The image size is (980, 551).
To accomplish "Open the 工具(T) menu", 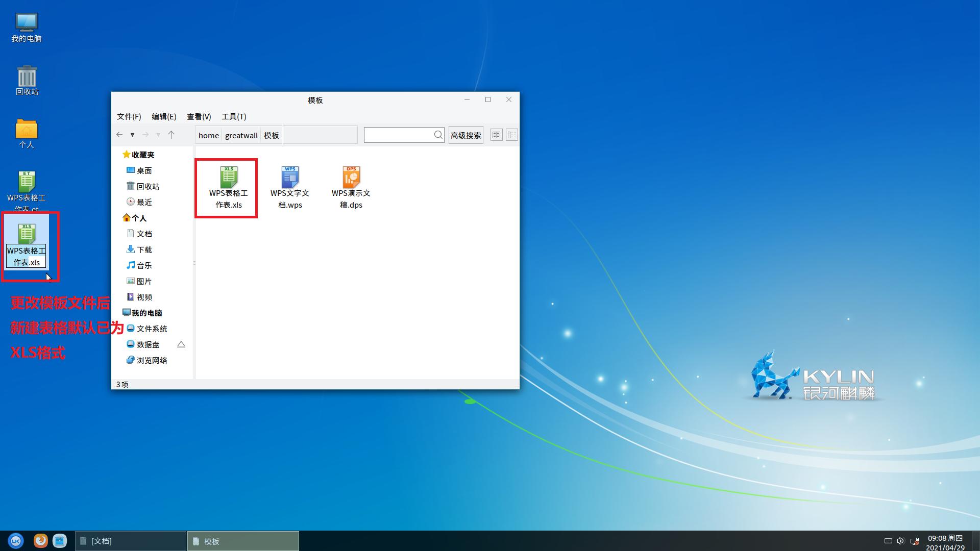I will click(234, 116).
